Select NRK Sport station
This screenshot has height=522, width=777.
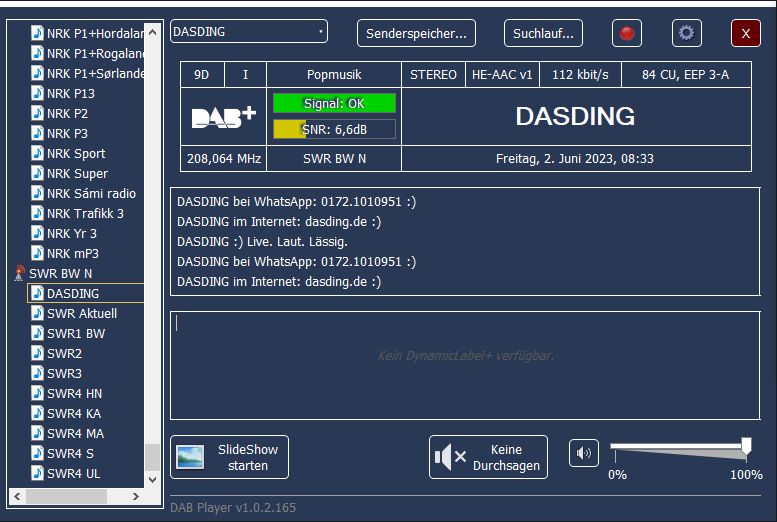pos(76,154)
